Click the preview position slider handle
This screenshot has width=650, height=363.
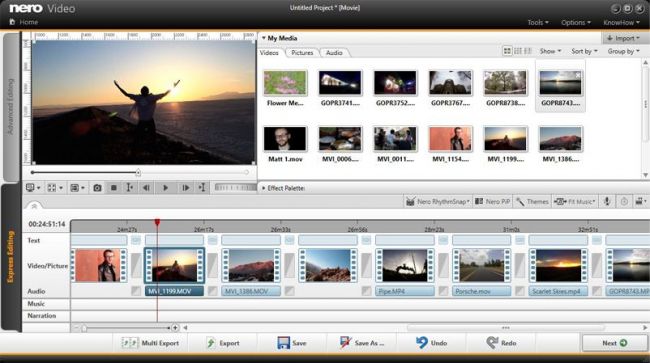pos(138,172)
